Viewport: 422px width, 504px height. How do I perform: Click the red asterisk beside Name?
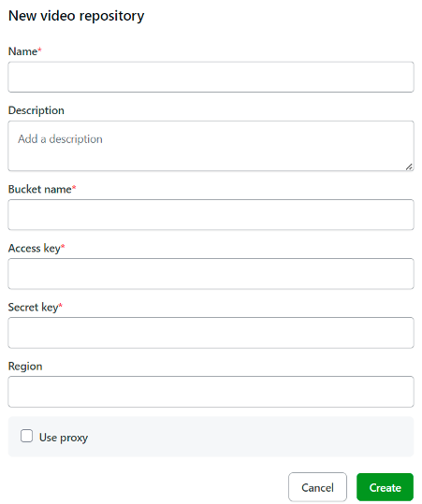click(x=39, y=50)
